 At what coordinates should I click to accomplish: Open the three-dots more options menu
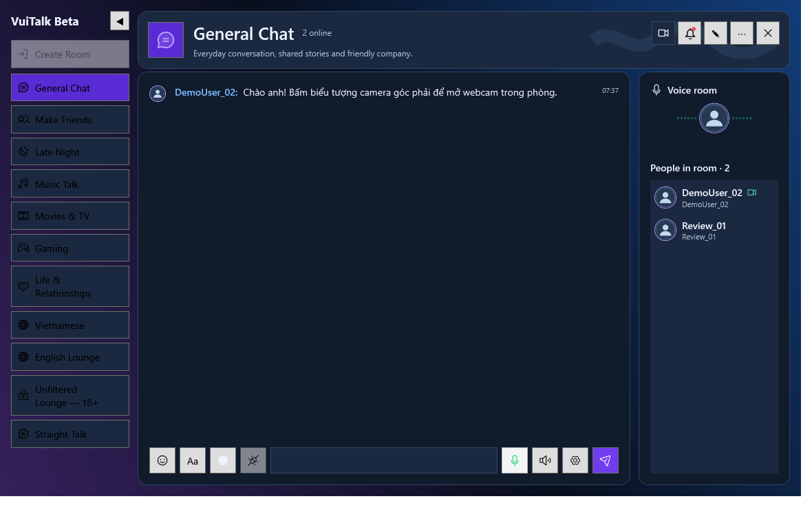point(742,33)
